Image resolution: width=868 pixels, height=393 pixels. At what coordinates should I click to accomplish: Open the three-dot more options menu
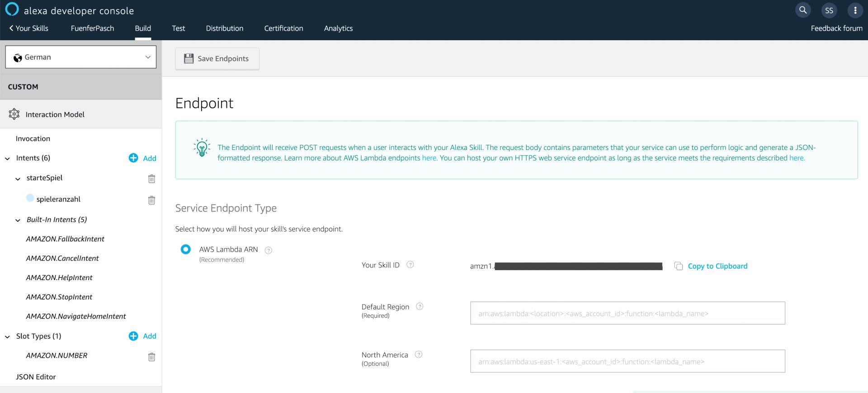[x=855, y=10]
